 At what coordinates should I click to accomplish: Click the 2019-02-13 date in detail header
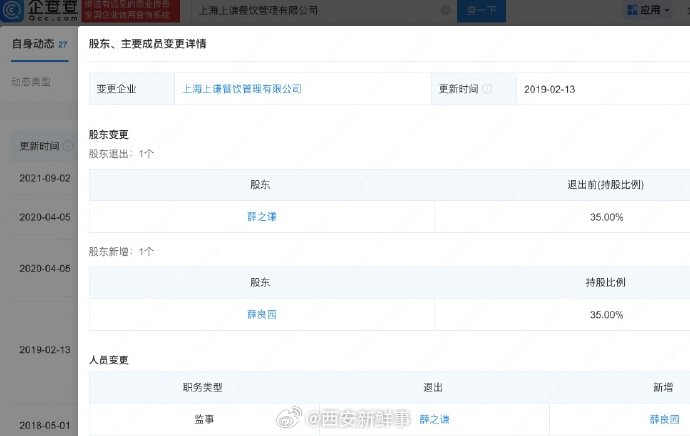pos(549,89)
